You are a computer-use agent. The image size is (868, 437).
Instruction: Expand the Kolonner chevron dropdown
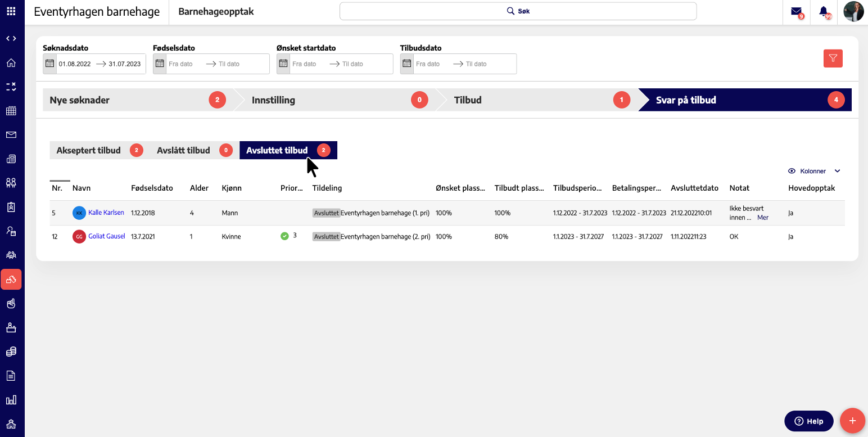(x=837, y=171)
